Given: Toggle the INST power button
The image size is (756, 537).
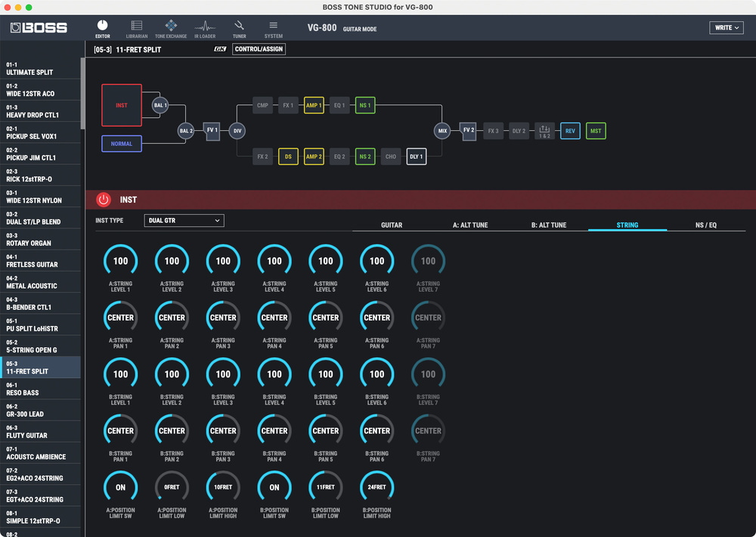Looking at the screenshot, I should pos(103,199).
